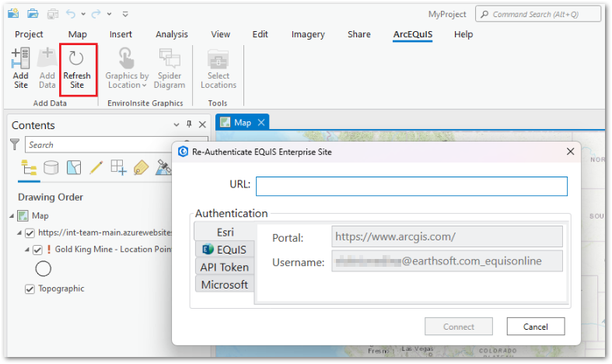Click the MyProject title text
Screen dimensions: 612x364
coord(447,15)
